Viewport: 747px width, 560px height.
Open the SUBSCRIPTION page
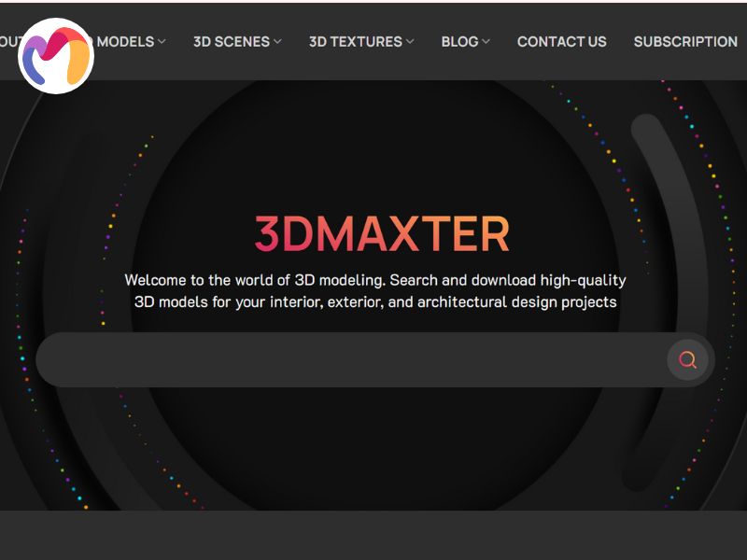pyautogui.click(x=684, y=42)
